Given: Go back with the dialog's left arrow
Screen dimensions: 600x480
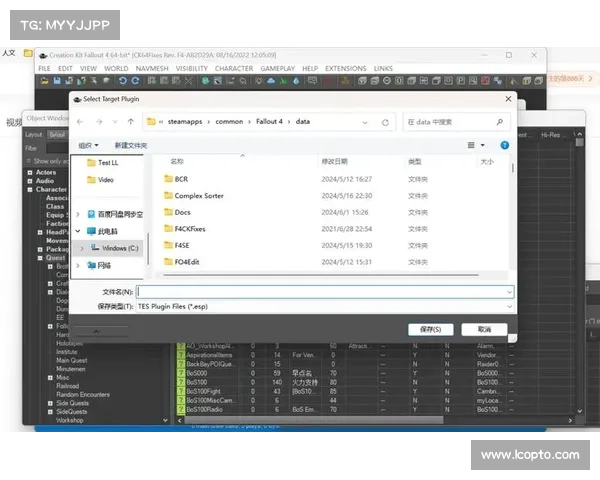Looking at the screenshot, I should [x=80, y=122].
